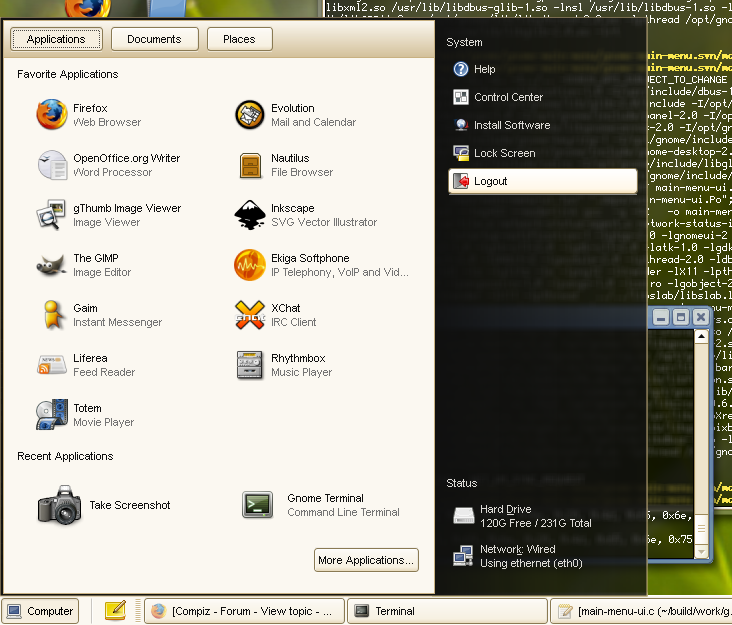Launch Totem movie player icon

tap(52, 414)
